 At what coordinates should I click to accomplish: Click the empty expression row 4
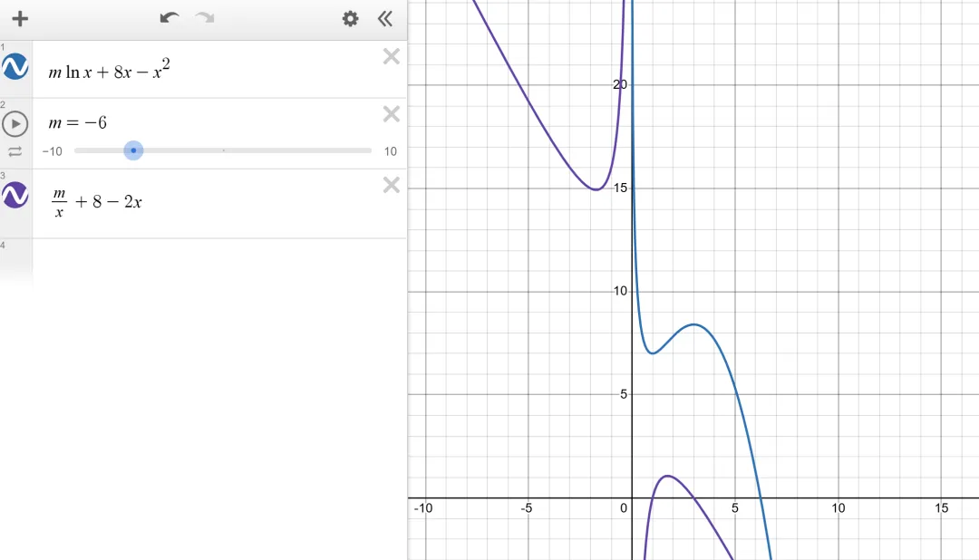point(218,262)
